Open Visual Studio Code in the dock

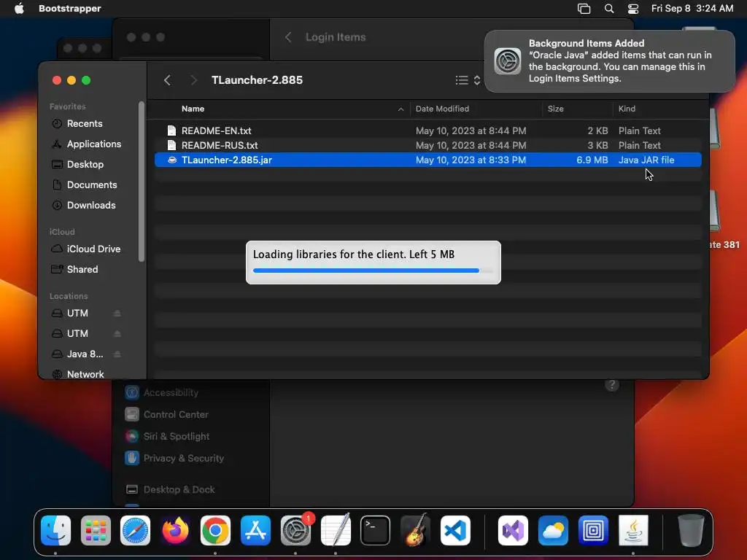pos(455,530)
